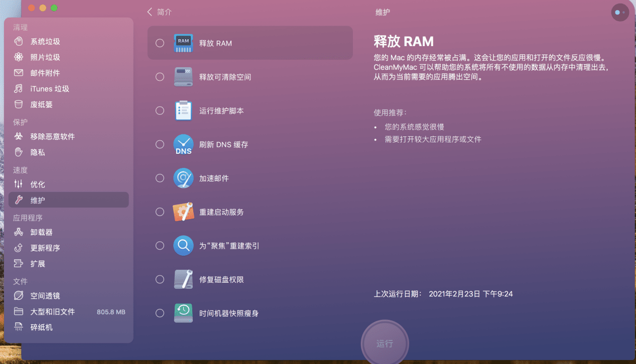Click the 聚焦 magnifier icon
This screenshot has width=636, height=364.
[183, 246]
